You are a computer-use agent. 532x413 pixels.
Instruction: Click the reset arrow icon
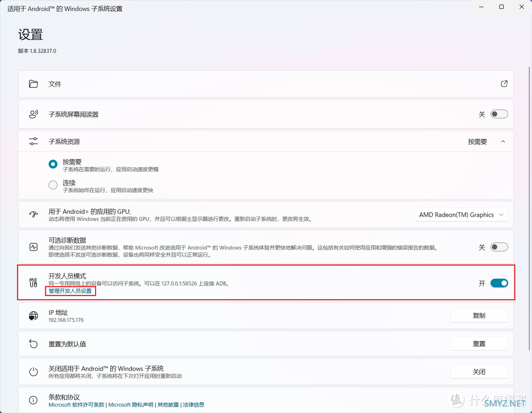[33, 344]
